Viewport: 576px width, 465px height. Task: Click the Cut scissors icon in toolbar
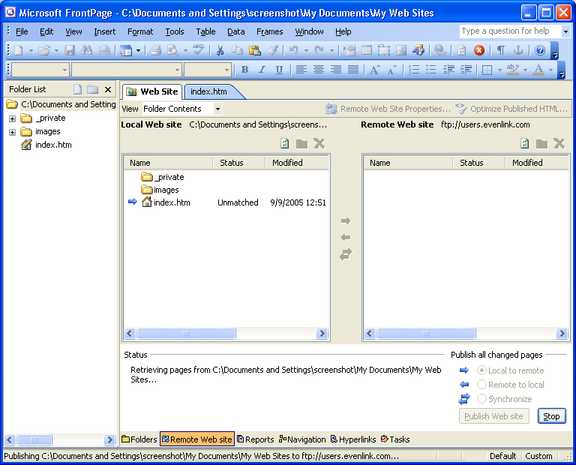(x=220, y=50)
